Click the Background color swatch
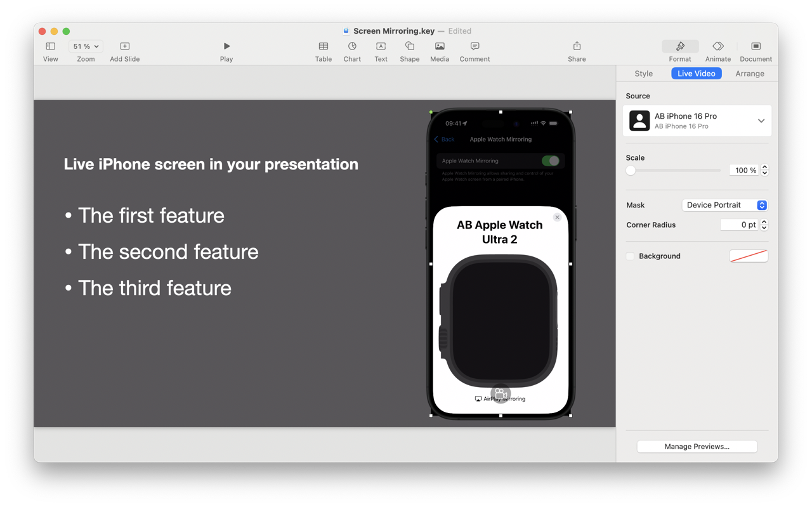 [749, 256]
